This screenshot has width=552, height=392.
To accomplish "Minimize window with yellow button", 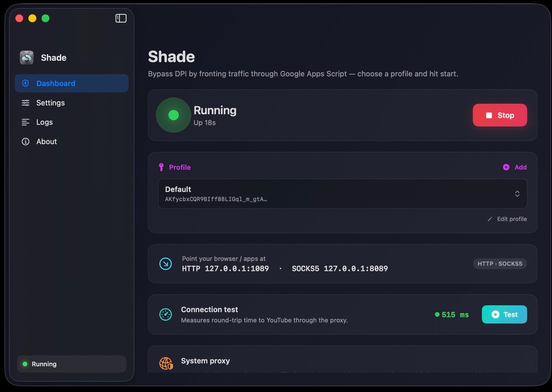I will click(x=32, y=18).
